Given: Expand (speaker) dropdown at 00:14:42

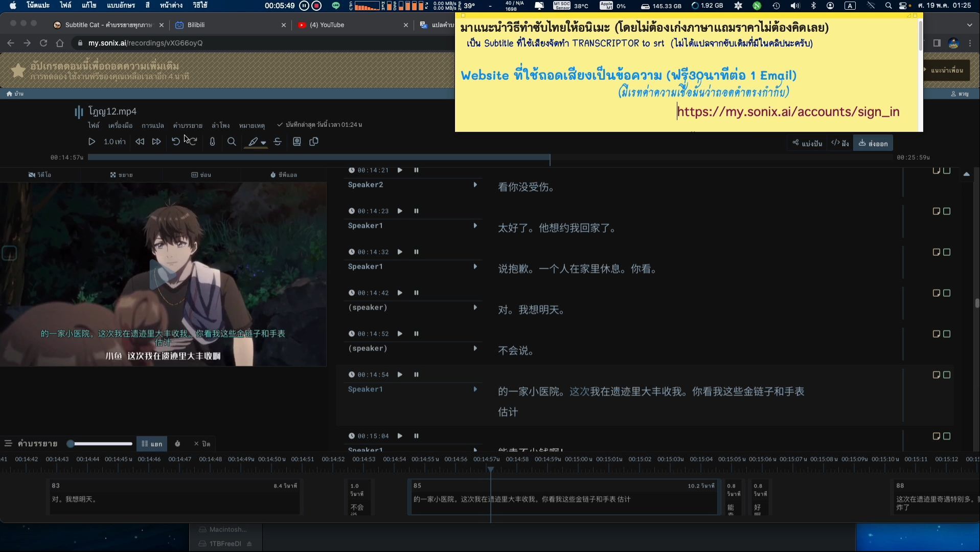Looking at the screenshot, I should coord(475,307).
